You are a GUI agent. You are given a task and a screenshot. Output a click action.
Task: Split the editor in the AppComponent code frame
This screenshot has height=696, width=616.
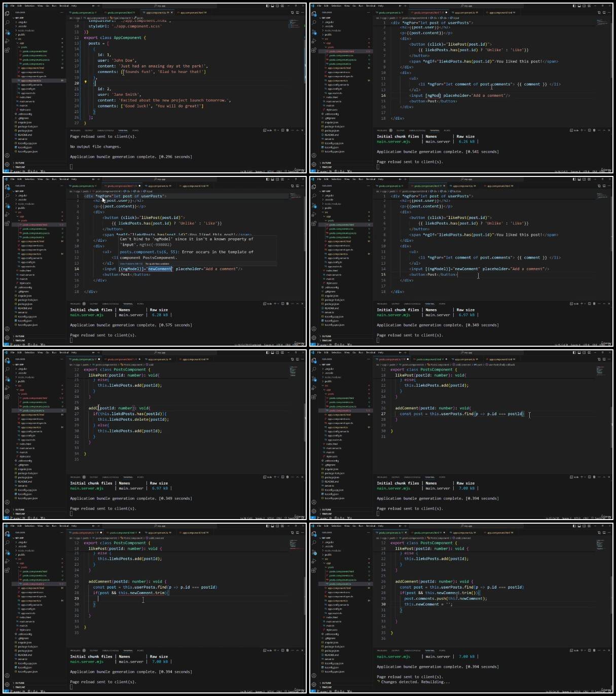[x=297, y=12]
